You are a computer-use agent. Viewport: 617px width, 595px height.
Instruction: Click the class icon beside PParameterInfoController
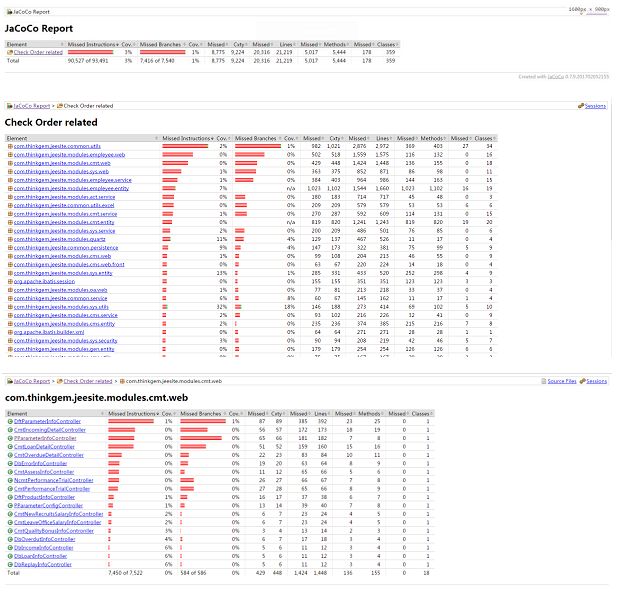[10, 438]
